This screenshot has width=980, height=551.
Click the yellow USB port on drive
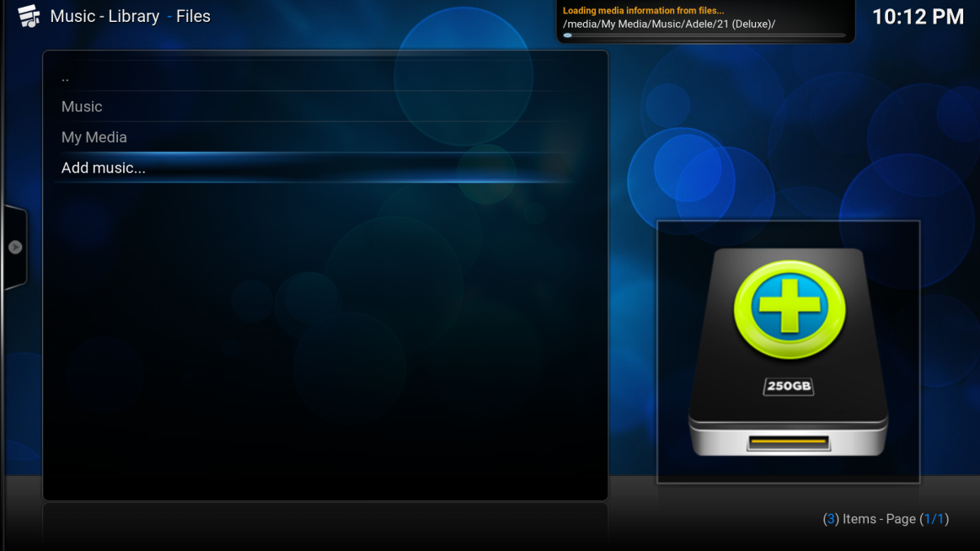[788, 441]
